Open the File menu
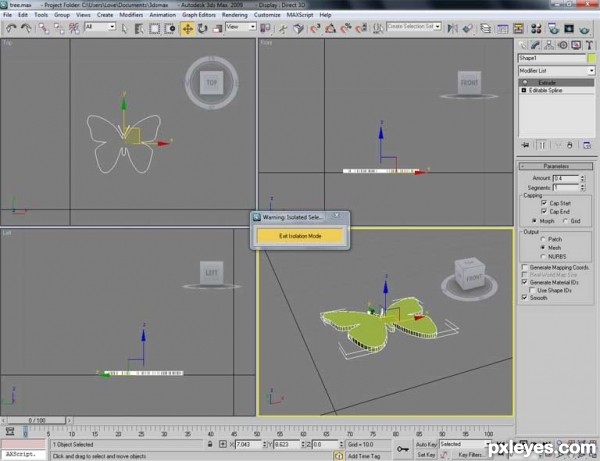Image resolution: width=600 pixels, height=461 pixels. coord(7,15)
